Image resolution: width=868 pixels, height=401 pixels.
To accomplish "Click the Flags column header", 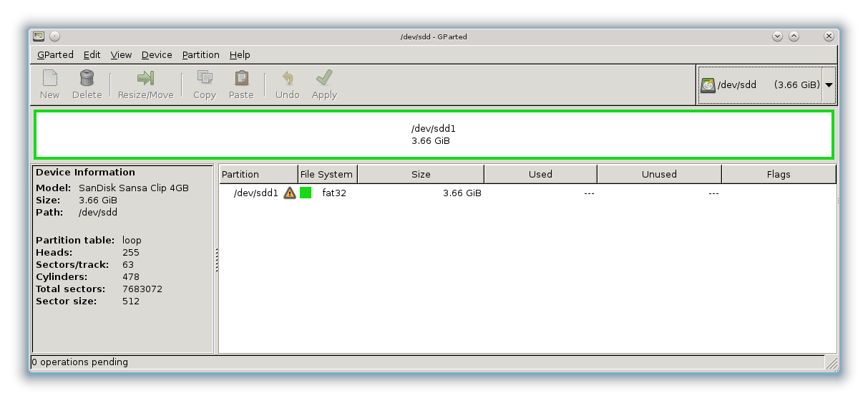I will [778, 174].
